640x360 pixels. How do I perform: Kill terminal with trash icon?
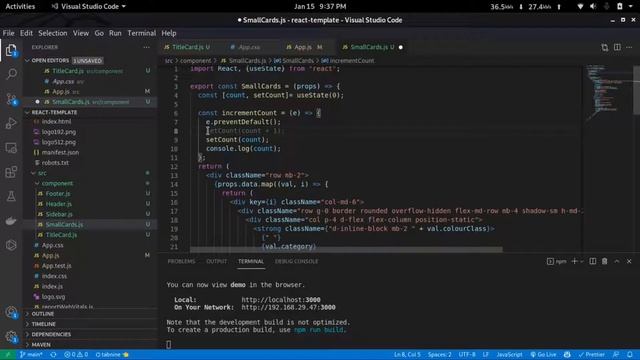pos(604,261)
